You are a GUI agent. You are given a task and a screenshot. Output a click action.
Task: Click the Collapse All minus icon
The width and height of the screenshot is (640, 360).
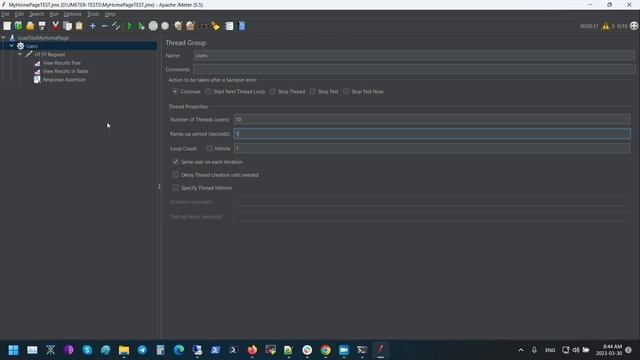point(104,26)
